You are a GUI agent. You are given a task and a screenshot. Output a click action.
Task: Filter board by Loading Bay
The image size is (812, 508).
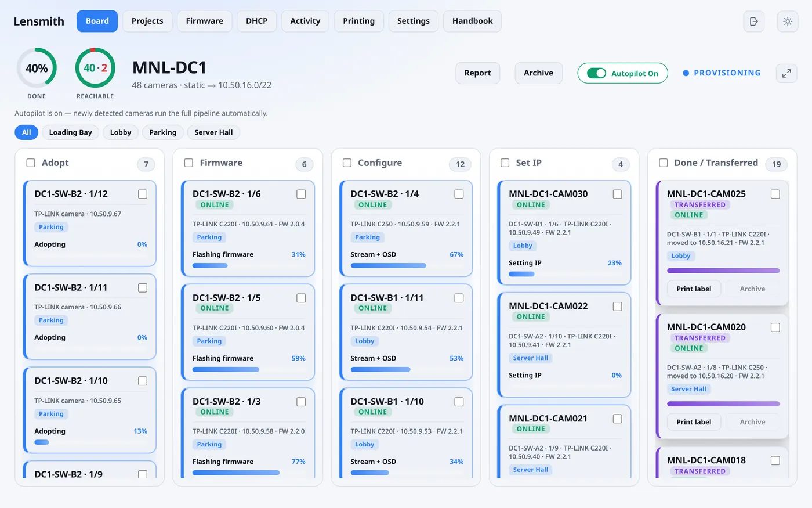tap(71, 132)
